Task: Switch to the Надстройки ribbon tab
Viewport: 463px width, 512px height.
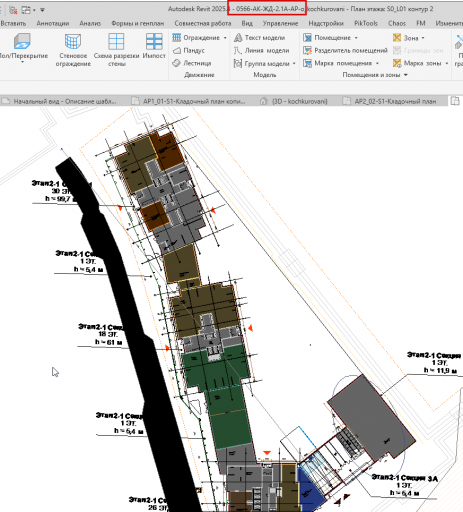Action: pyautogui.click(x=326, y=23)
